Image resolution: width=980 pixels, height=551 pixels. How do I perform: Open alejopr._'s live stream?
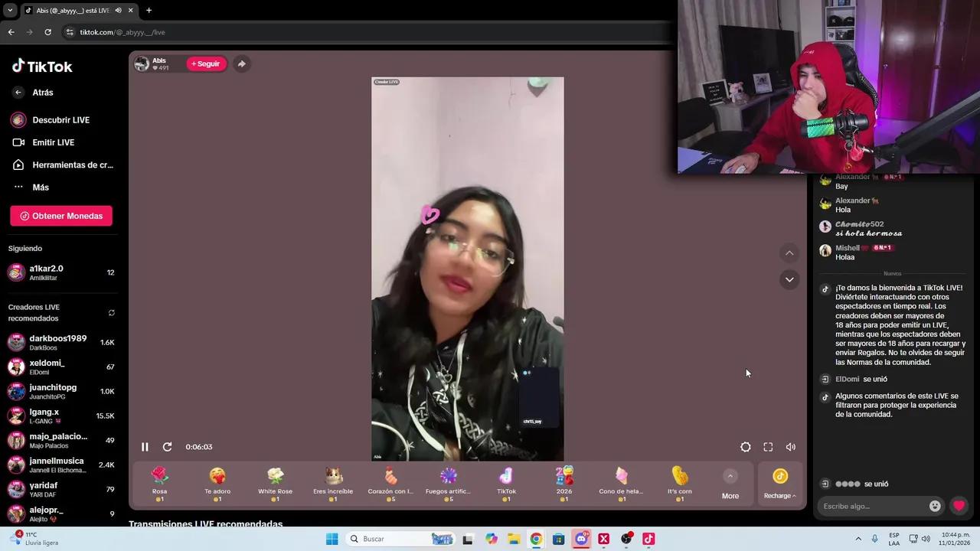click(x=61, y=514)
